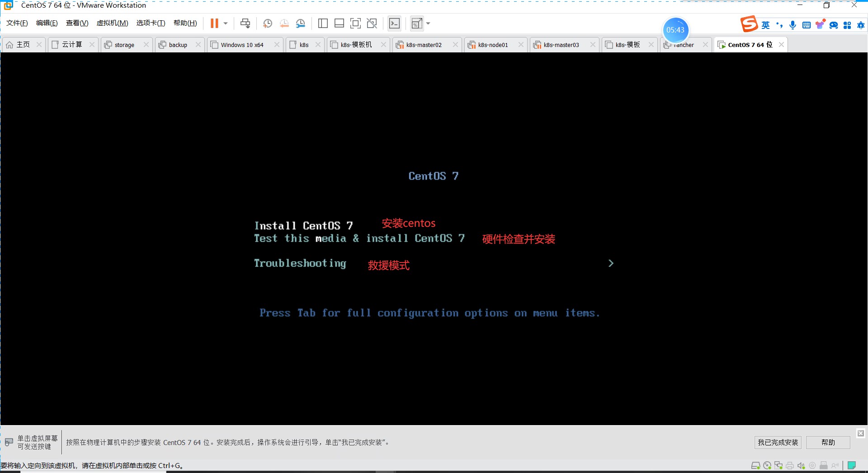
Task: Dismiss the install hint bar
Action: tap(861, 433)
